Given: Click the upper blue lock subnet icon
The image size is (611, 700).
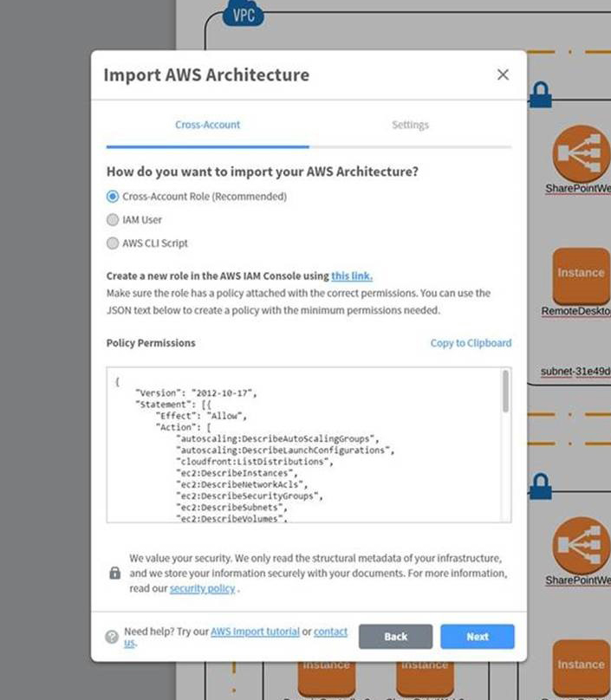Looking at the screenshot, I should (541, 94).
